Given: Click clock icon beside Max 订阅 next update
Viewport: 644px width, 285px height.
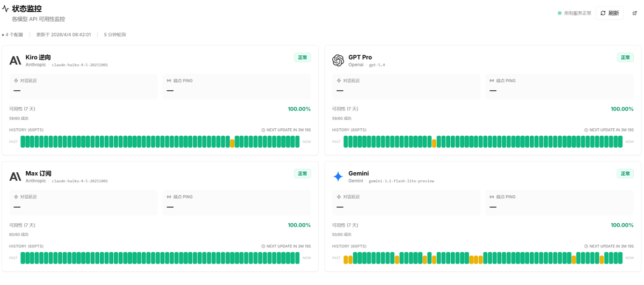Looking at the screenshot, I should point(264,246).
